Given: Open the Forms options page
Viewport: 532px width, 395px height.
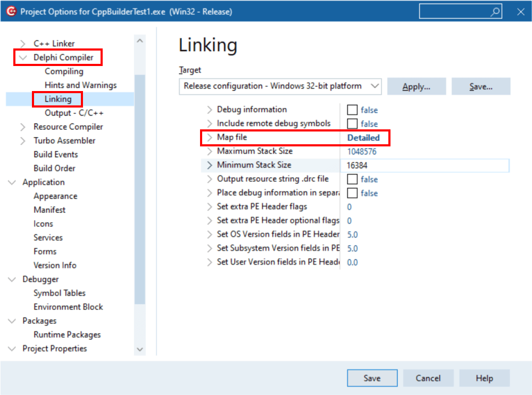Looking at the screenshot, I should tap(45, 252).
